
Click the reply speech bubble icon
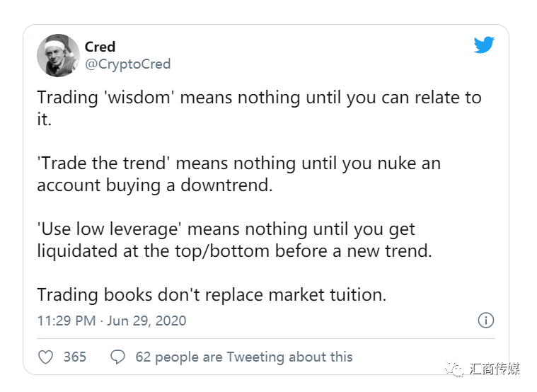118,357
